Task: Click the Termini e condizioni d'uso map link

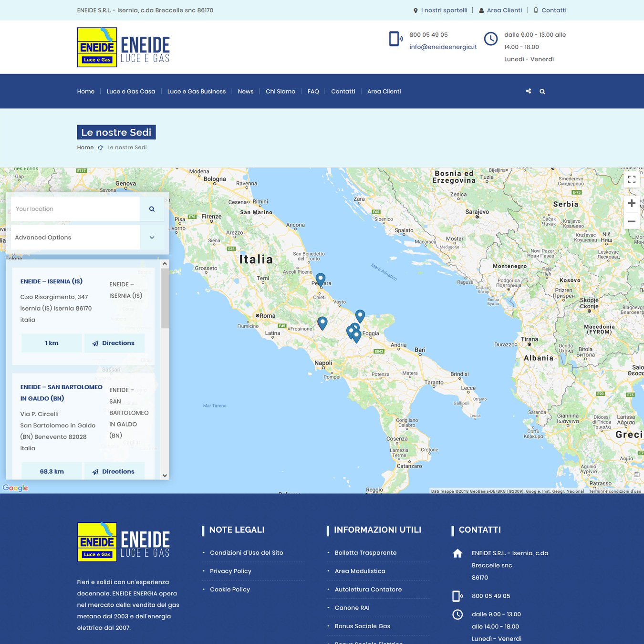Action: tap(615, 491)
